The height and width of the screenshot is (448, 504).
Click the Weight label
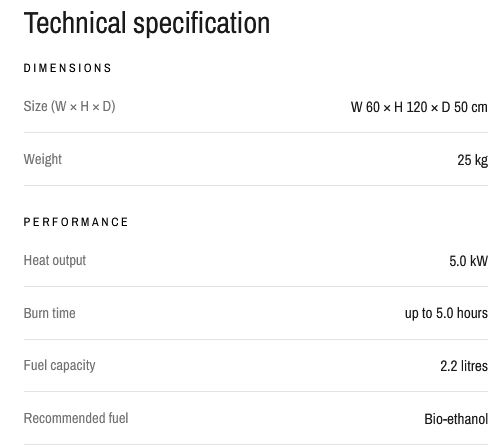tap(43, 159)
